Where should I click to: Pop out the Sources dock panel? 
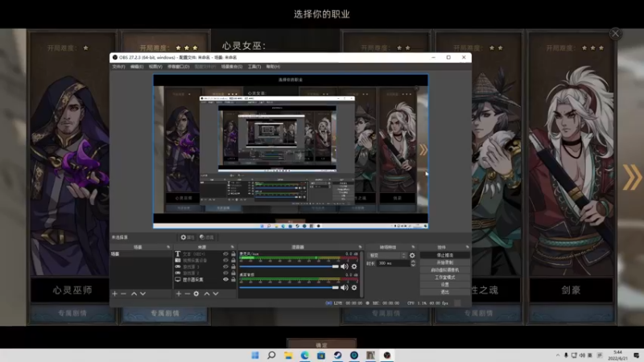pos(233,247)
